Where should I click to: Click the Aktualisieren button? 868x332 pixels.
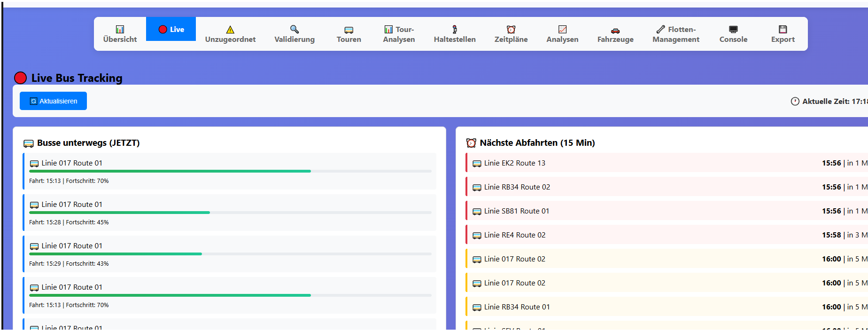[x=53, y=101]
